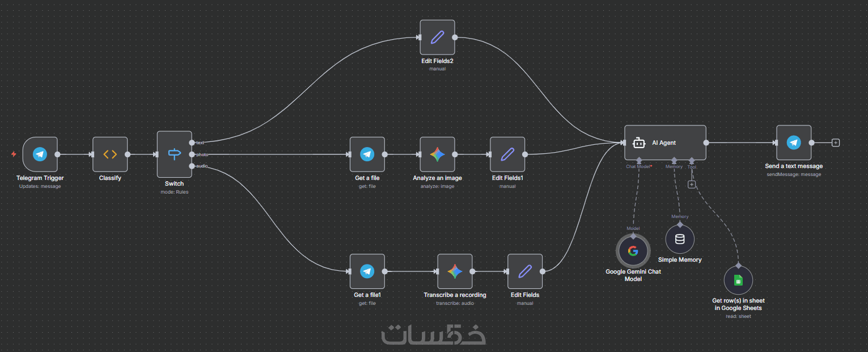Image resolution: width=868 pixels, height=352 pixels.
Task: Click the Get a file Telegram node
Action: coord(367,154)
